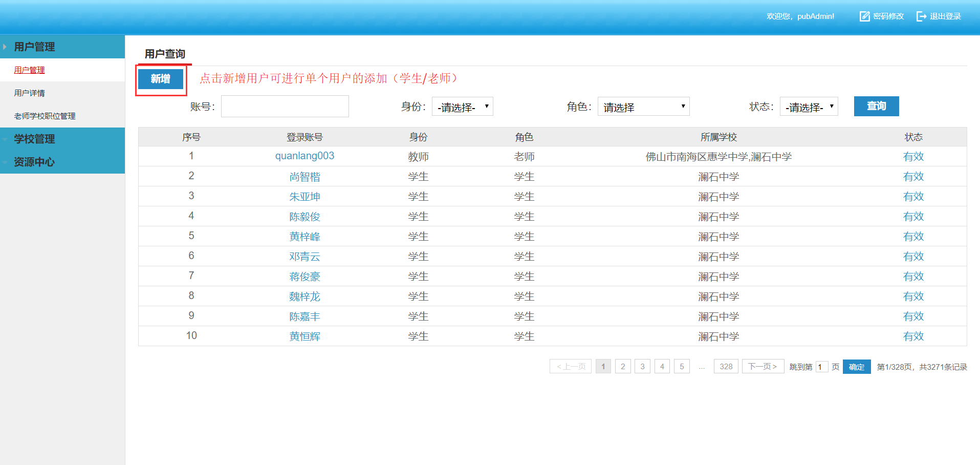This screenshot has width=980, height=465.
Task: Go to page 328 in pagination
Action: 726,366
